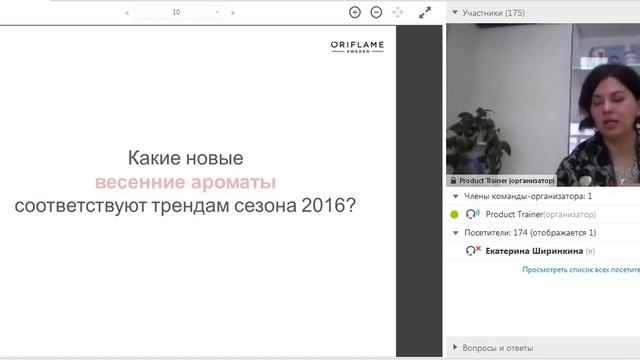Collapse the Посетители: 174 group

[456, 233]
